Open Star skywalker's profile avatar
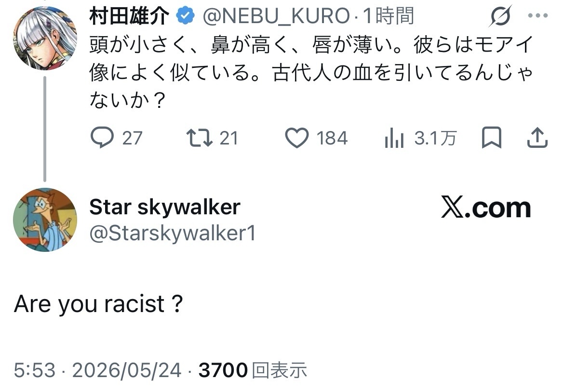This screenshot has width=564, height=392. click(x=45, y=220)
